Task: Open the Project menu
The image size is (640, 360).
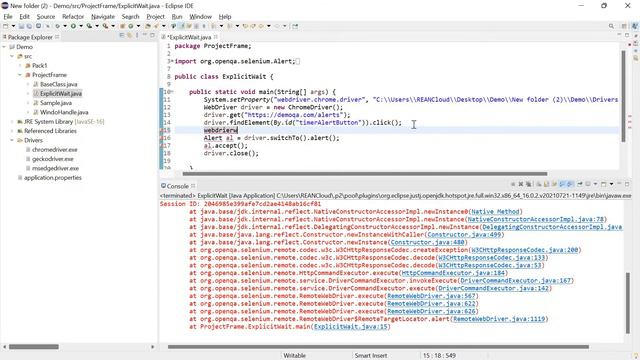Action: click(156, 16)
